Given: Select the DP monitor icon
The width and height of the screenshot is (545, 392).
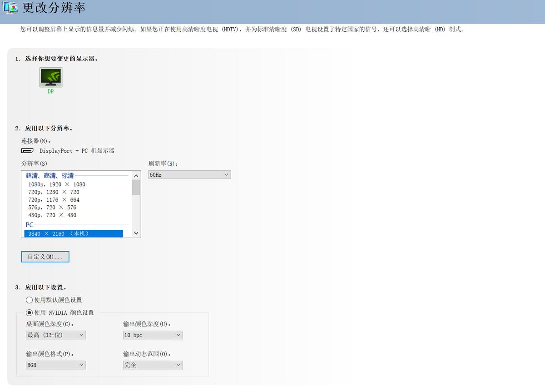Looking at the screenshot, I should point(51,77).
